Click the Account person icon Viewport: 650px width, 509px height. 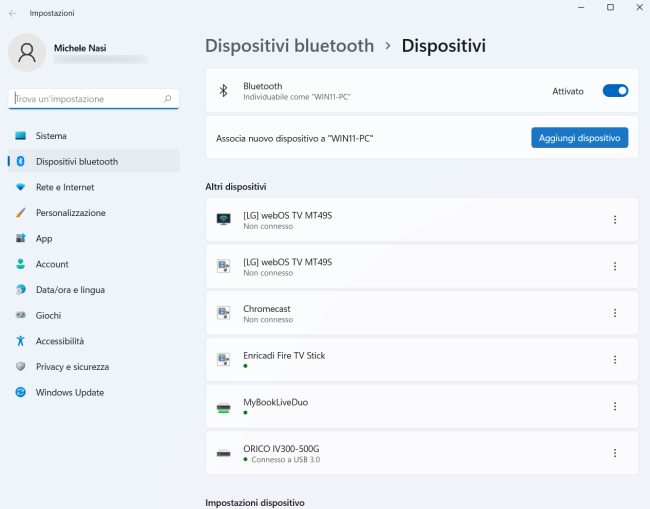pyautogui.click(x=20, y=264)
